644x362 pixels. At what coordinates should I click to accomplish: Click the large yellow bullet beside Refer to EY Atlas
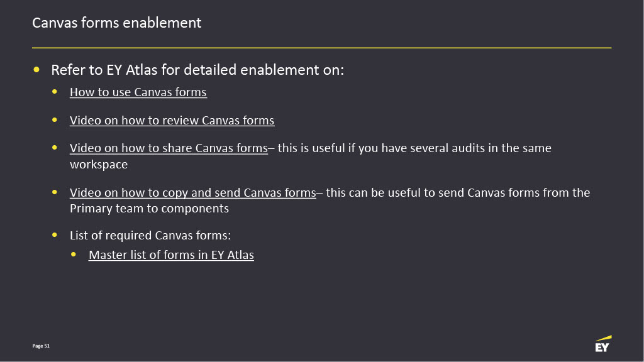coord(36,70)
